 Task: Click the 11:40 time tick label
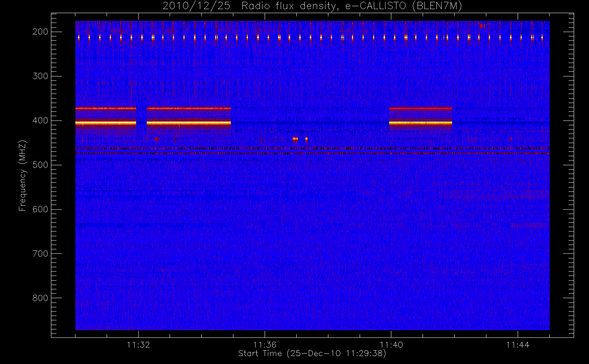tap(391, 345)
